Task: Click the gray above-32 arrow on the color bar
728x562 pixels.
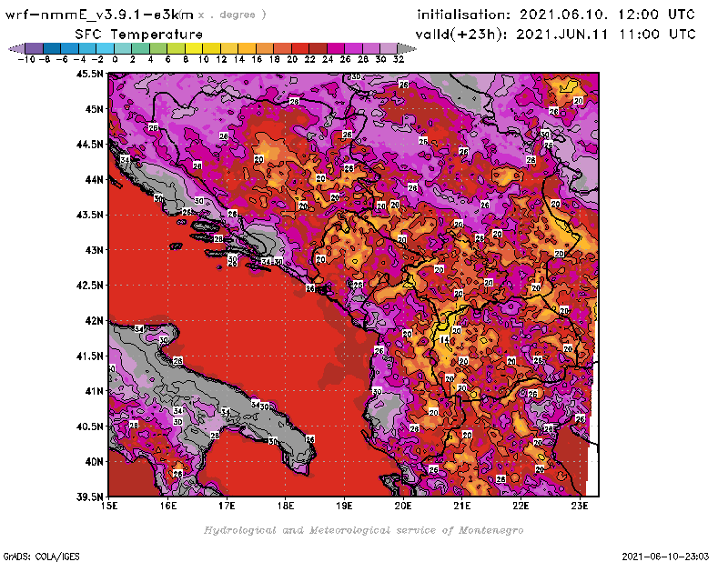Action: click(407, 48)
